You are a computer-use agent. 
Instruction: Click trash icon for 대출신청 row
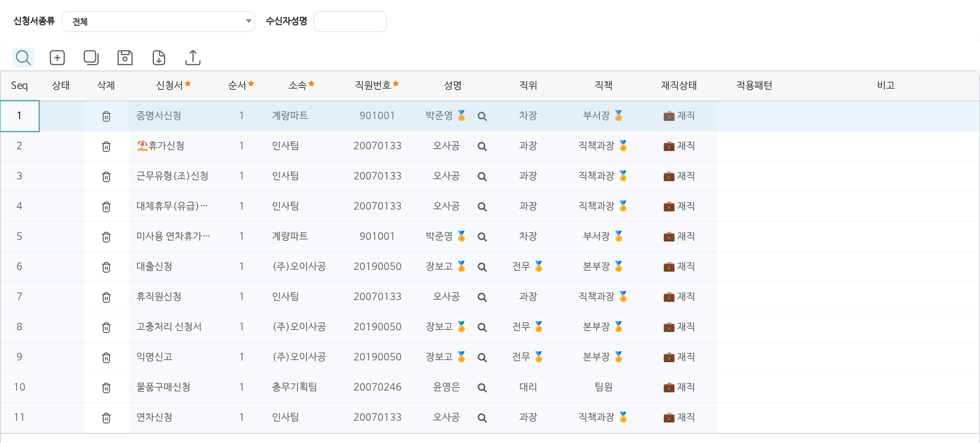(106, 267)
